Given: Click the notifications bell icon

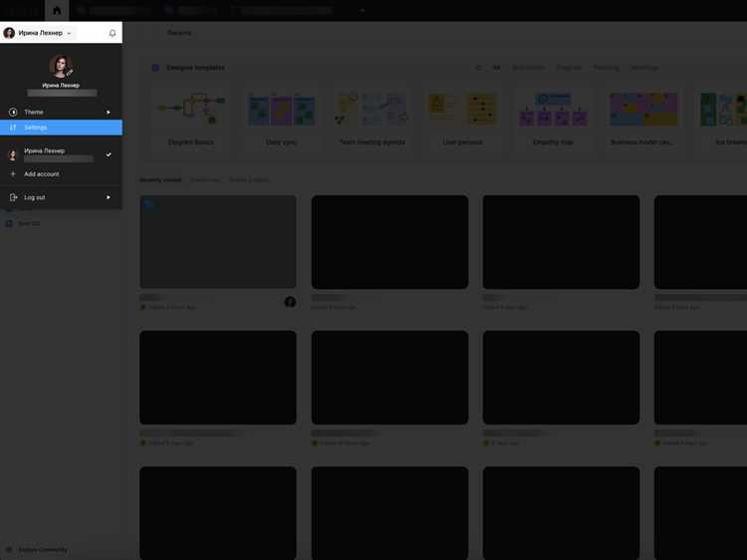Looking at the screenshot, I should coord(113,33).
